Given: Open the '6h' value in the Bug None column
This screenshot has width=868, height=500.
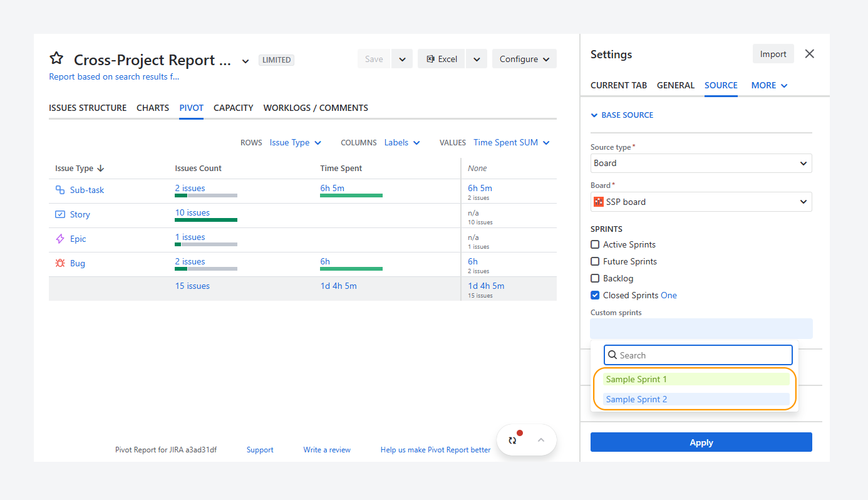Looking at the screenshot, I should (473, 261).
